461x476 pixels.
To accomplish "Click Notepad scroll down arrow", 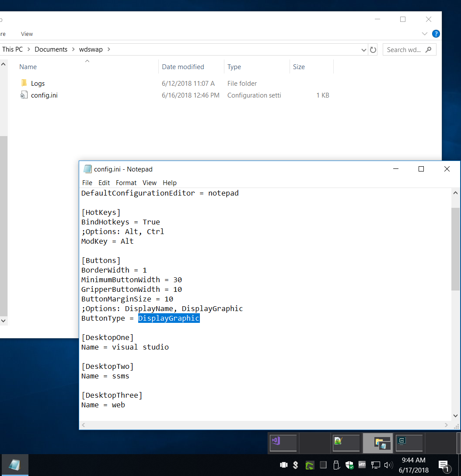I will 455,416.
